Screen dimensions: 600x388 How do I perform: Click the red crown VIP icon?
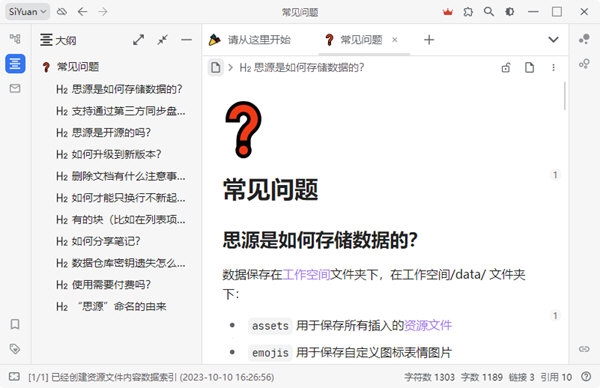(x=447, y=12)
